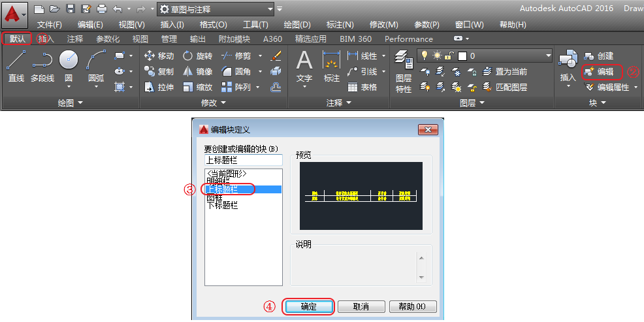Switch to the 注释 ribbon tab
This screenshot has height=322, width=644.
pos(75,39)
